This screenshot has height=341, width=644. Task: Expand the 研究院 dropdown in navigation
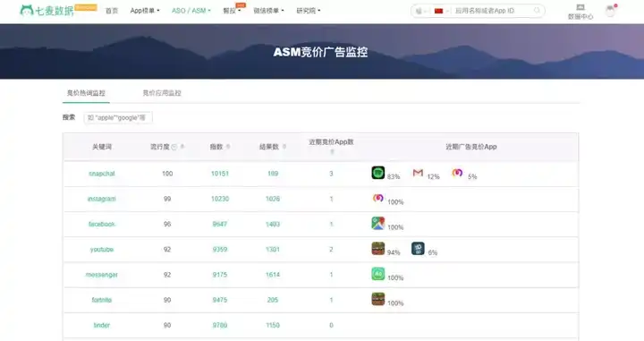point(308,11)
